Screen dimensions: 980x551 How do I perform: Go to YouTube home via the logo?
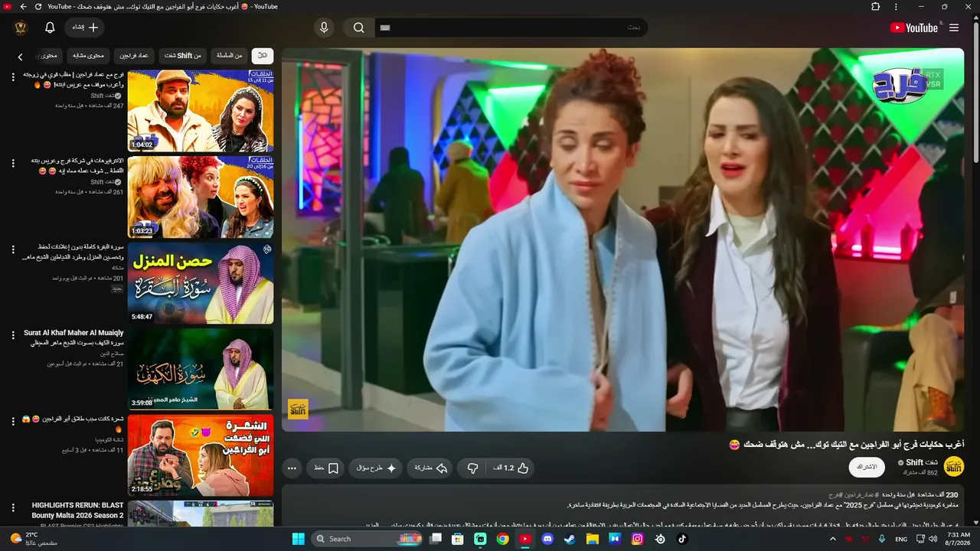(x=914, y=28)
